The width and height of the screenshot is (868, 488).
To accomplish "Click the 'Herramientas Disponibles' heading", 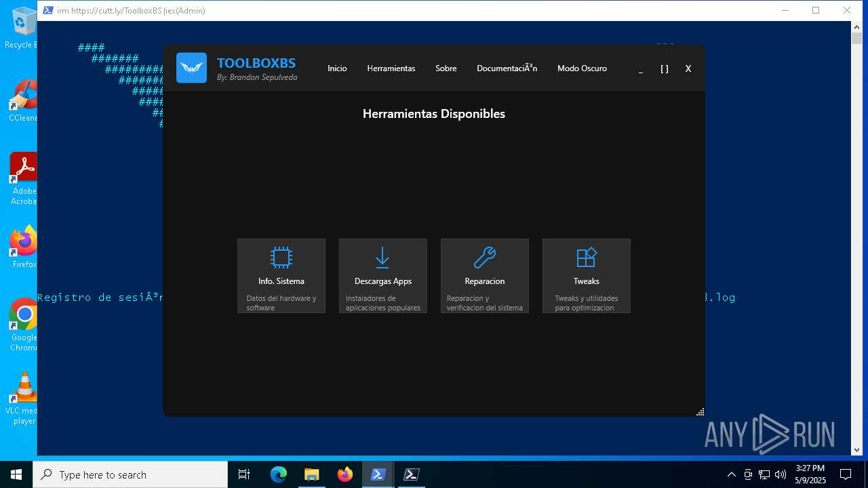I will pos(434,114).
